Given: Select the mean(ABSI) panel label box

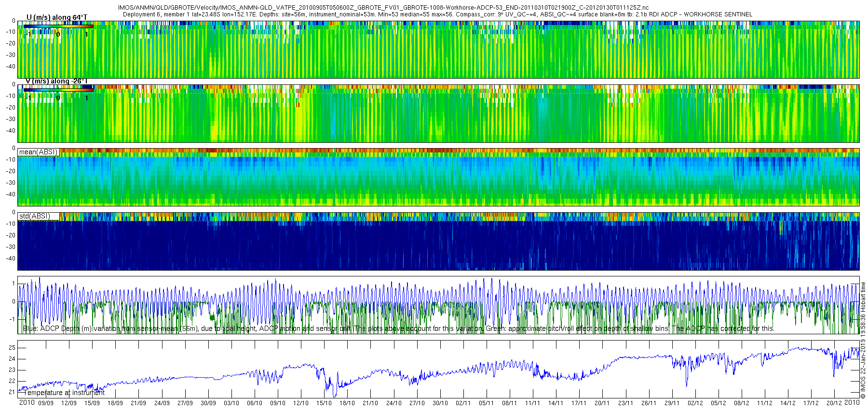Looking at the screenshot, I should [38, 152].
